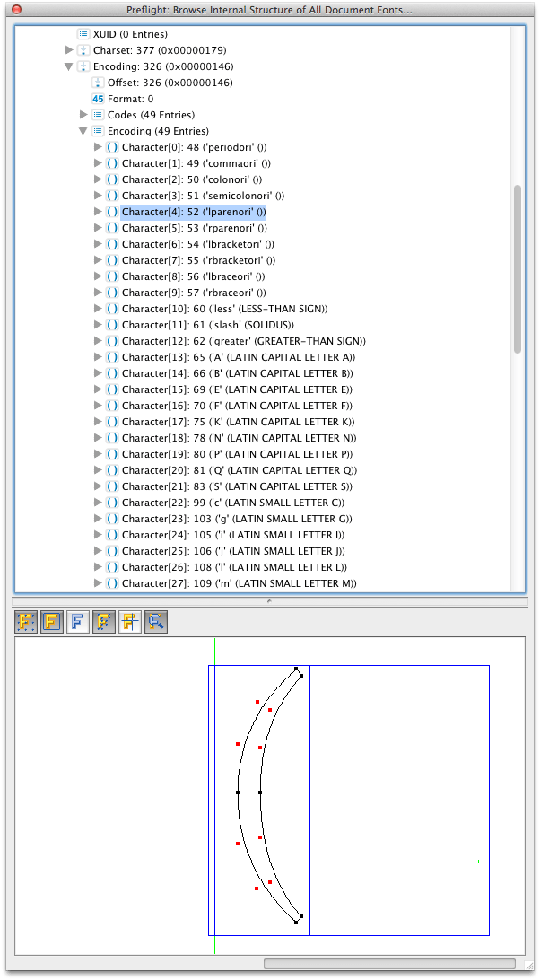Select the XUID (0 Entries) row
Screen dimensions: 540x980
point(130,34)
